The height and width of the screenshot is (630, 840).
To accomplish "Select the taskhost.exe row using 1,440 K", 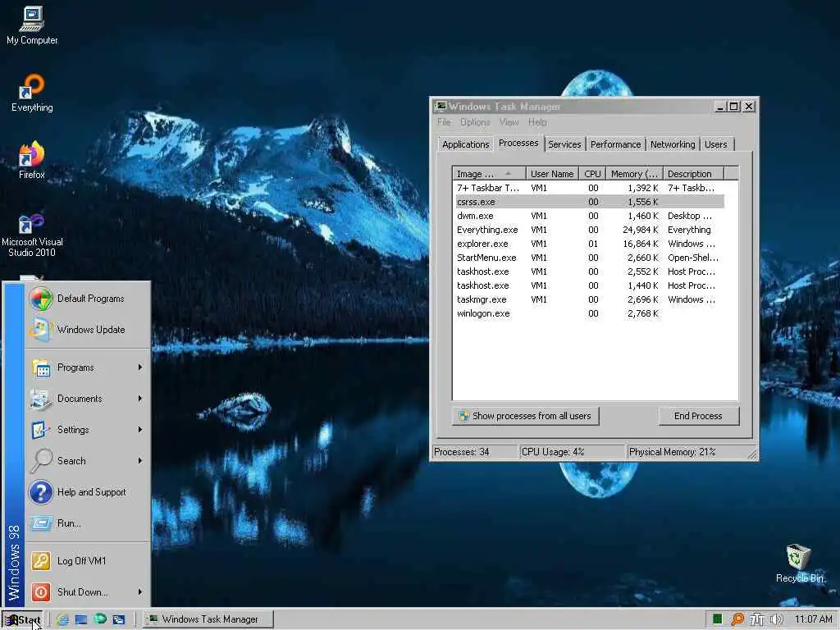I will click(x=590, y=285).
